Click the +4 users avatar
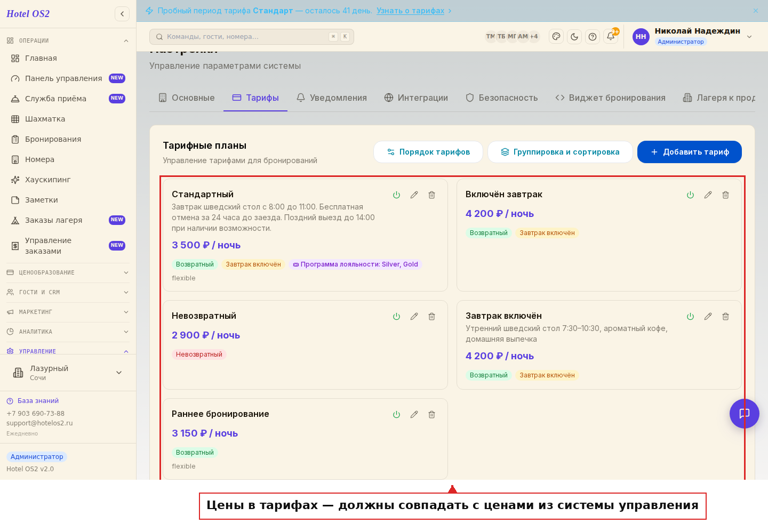The height and width of the screenshot is (532, 768). [534, 37]
